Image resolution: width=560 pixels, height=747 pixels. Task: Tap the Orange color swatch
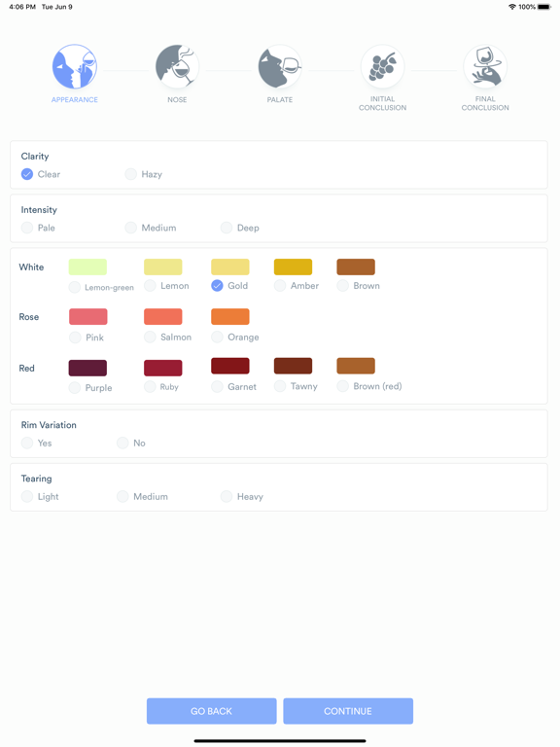click(x=230, y=316)
